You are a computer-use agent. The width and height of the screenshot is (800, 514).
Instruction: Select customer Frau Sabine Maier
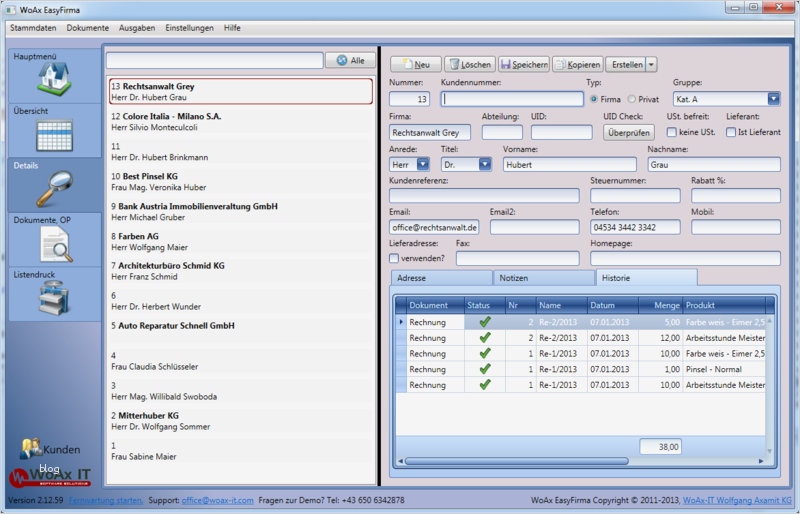point(241,451)
